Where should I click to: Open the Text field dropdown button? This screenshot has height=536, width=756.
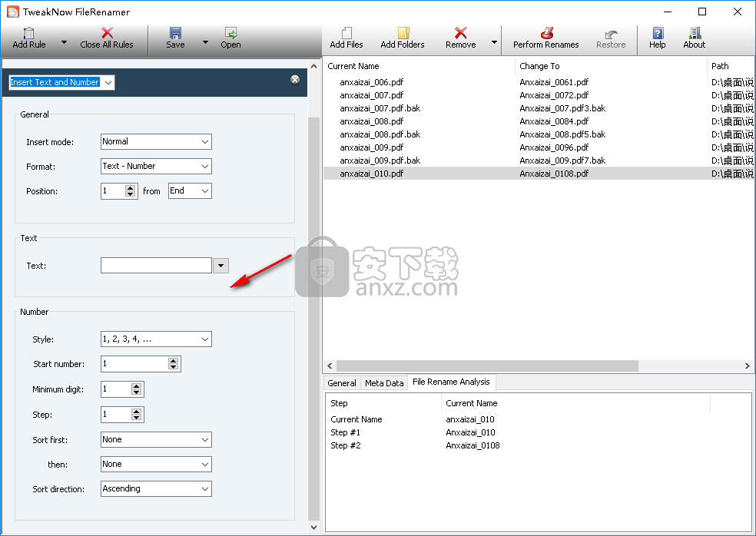pos(220,265)
